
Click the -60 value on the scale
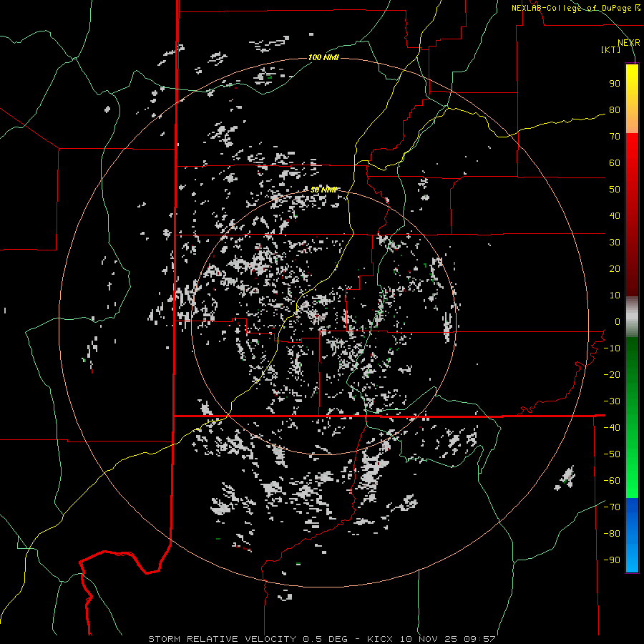(612, 481)
